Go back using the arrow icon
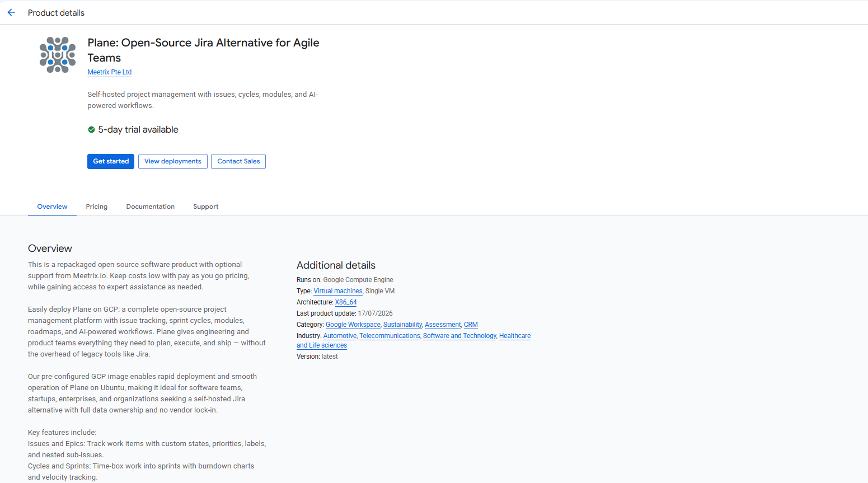Viewport: 868px width, 483px height. point(11,12)
